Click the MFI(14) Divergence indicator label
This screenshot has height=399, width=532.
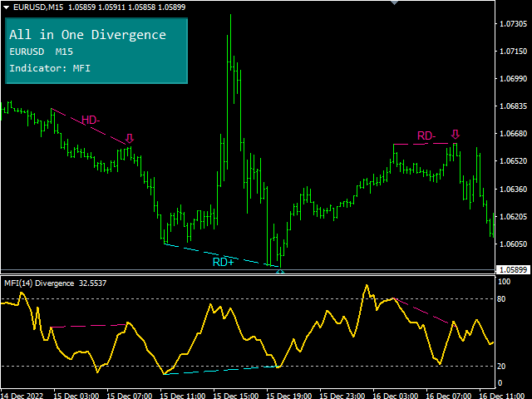tap(39, 283)
